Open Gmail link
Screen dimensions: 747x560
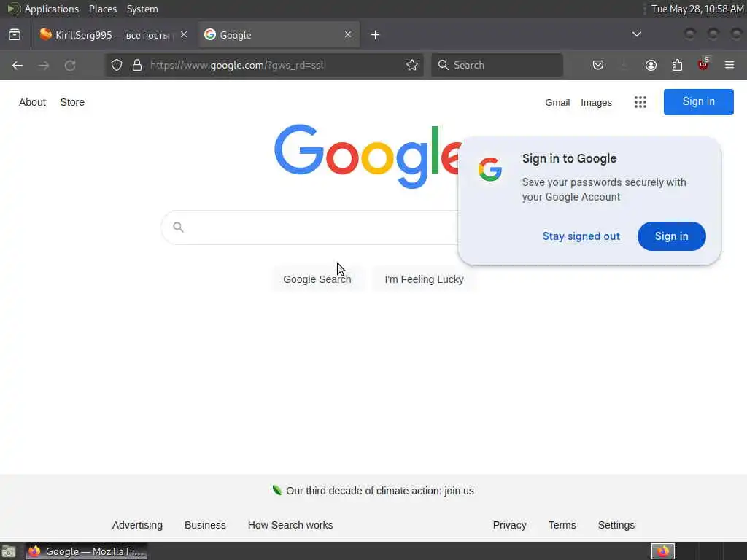tap(557, 102)
